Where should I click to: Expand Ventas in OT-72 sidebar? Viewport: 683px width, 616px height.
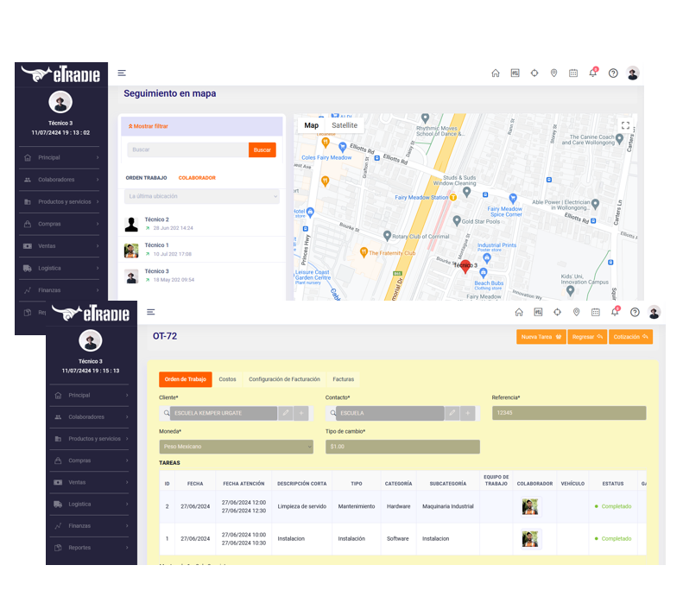point(89,482)
